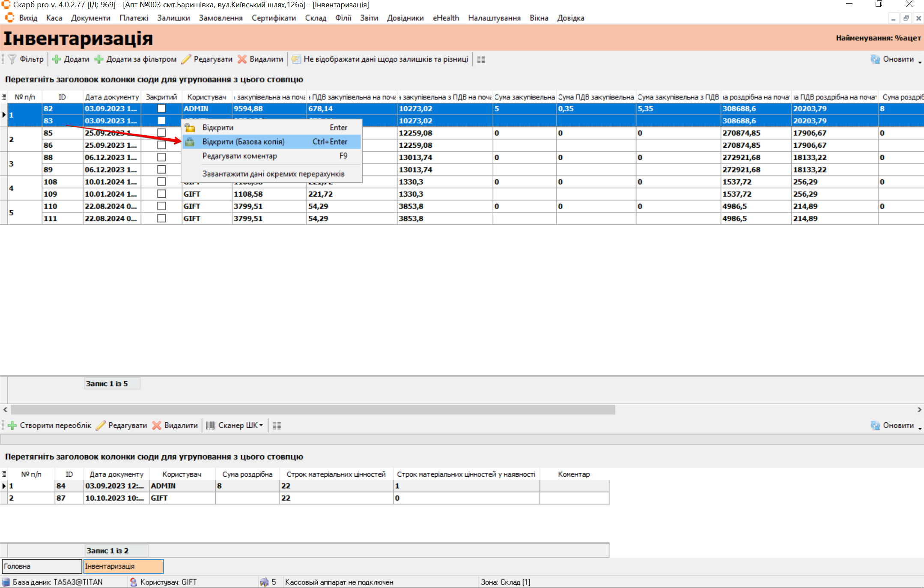Open the lower panel Оновити dropdown arrow
The image size is (924, 588).
click(x=919, y=428)
